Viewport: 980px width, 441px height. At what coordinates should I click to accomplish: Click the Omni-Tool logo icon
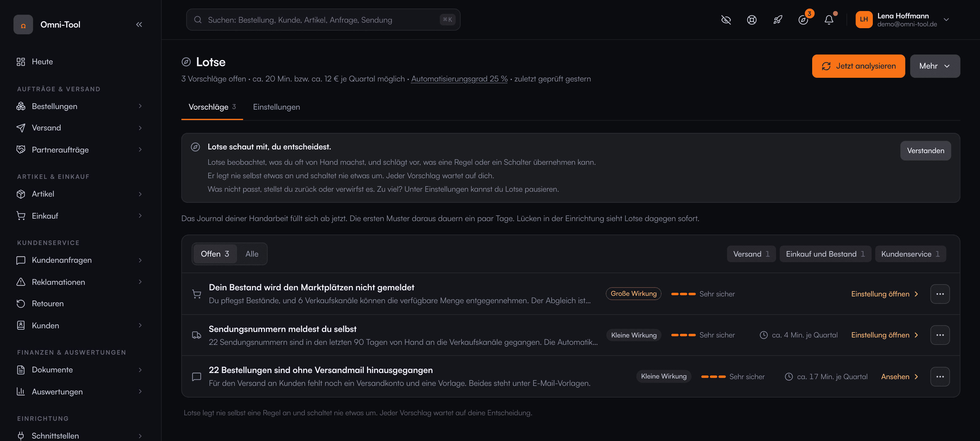click(x=23, y=25)
